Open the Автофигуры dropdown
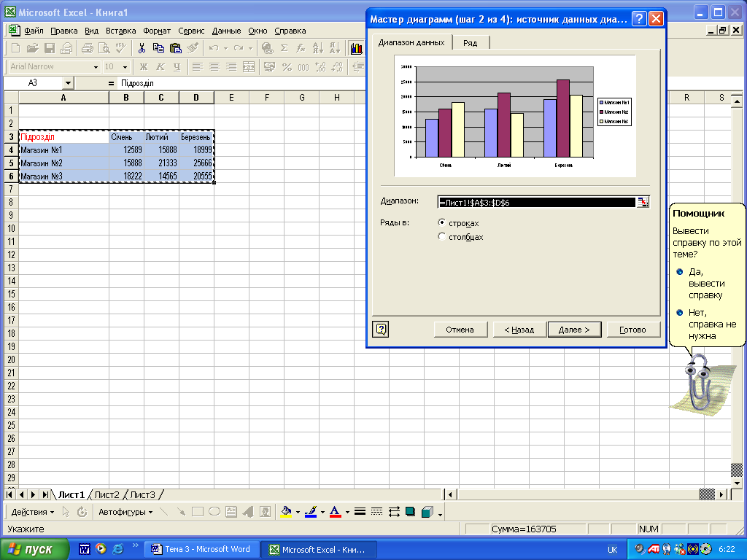 [x=125, y=513]
